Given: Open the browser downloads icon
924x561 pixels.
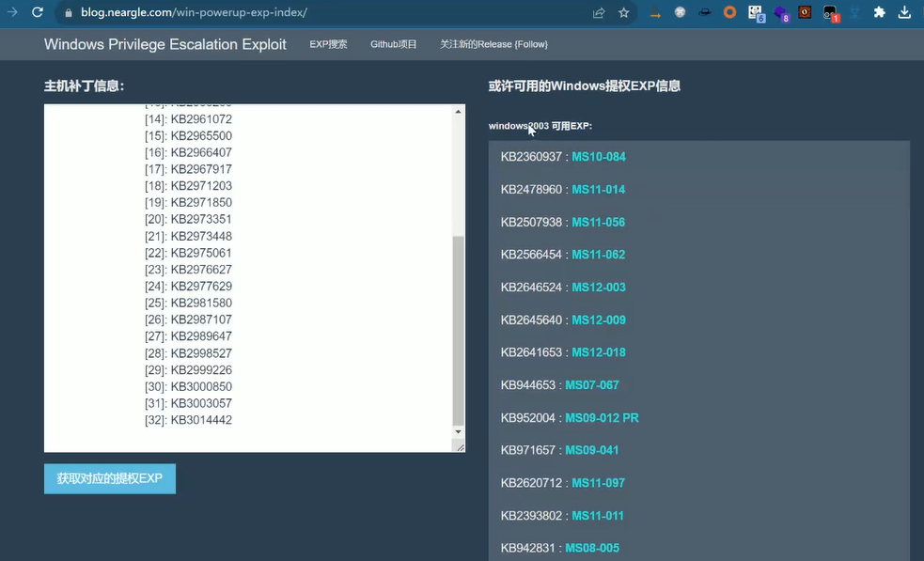Looking at the screenshot, I should coord(904,13).
